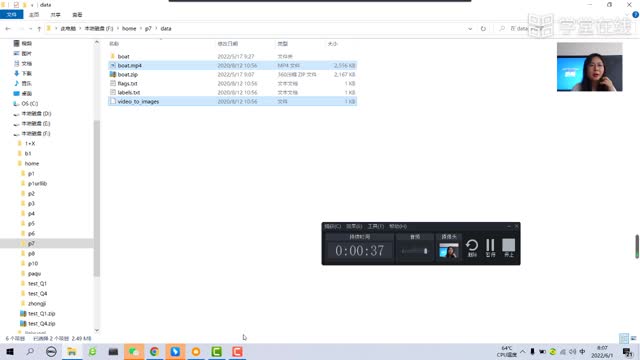
Task: Click the navigation pane scrollbar
Action: 97,198
